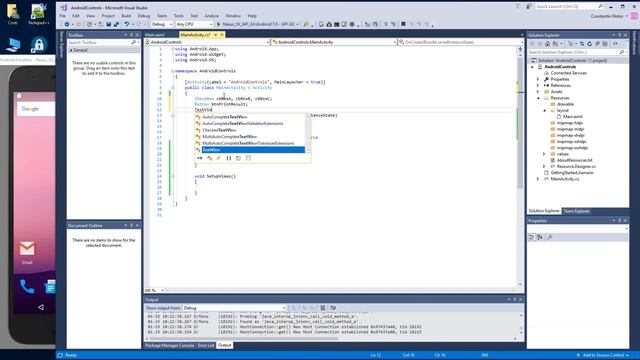Image resolution: width=640 pixels, height=360 pixels.
Task: Toggle word wrap in Output toolbar
Action: pyautogui.click(x=333, y=308)
